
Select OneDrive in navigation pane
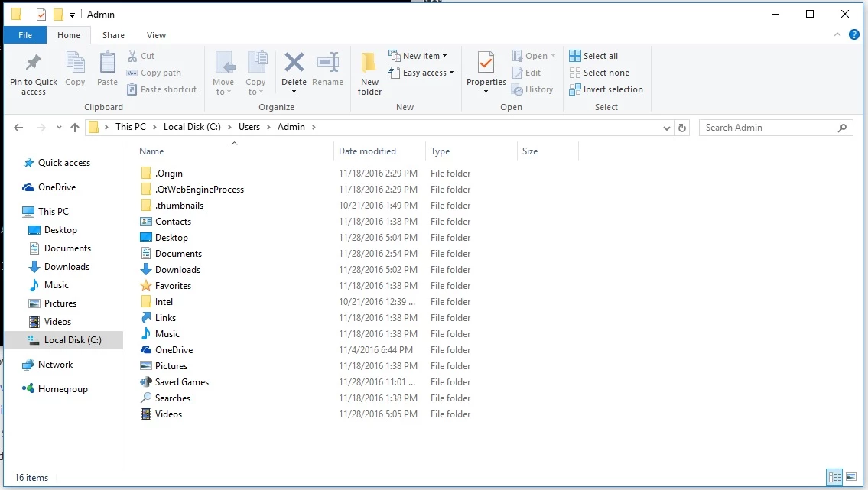57,187
